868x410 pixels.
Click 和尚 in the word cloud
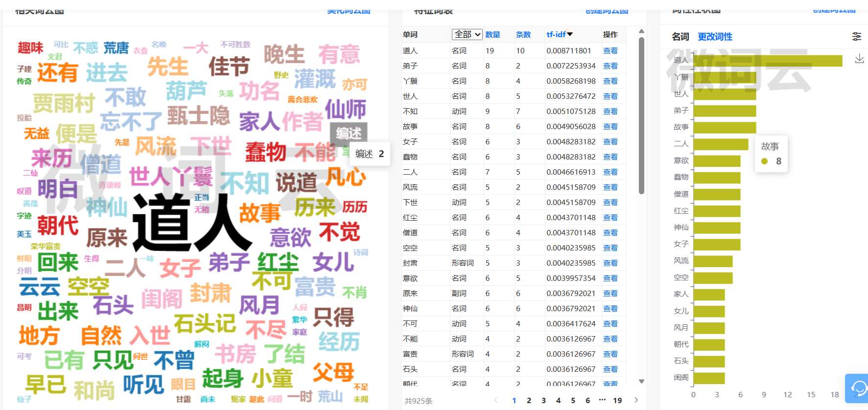point(94,390)
